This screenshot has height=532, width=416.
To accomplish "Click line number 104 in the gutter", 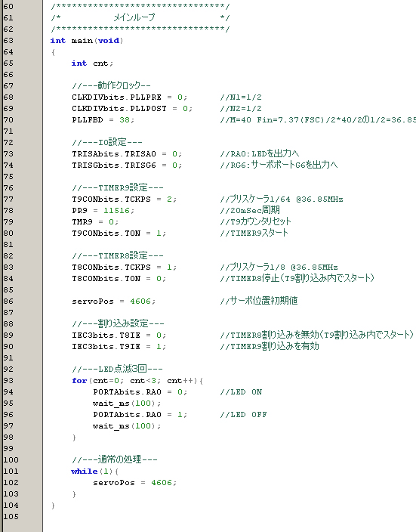I will (11, 506).
